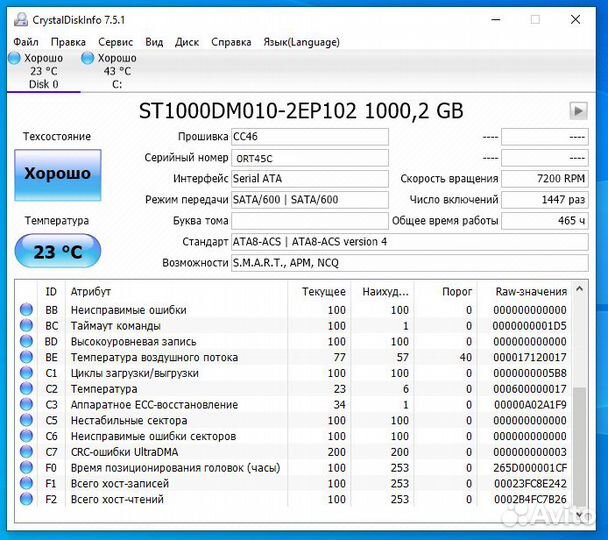Click the Прошивка field showing CC46
Screen dimensions: 608x540
(x=310, y=136)
